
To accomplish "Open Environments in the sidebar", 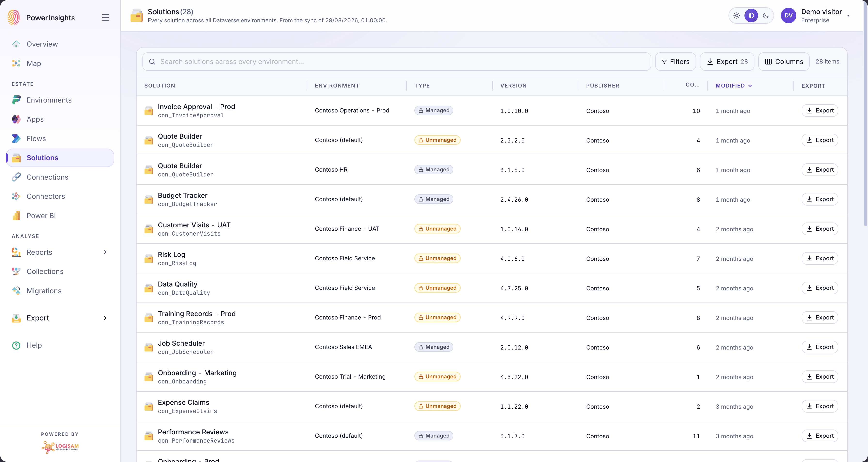I will [60, 100].
